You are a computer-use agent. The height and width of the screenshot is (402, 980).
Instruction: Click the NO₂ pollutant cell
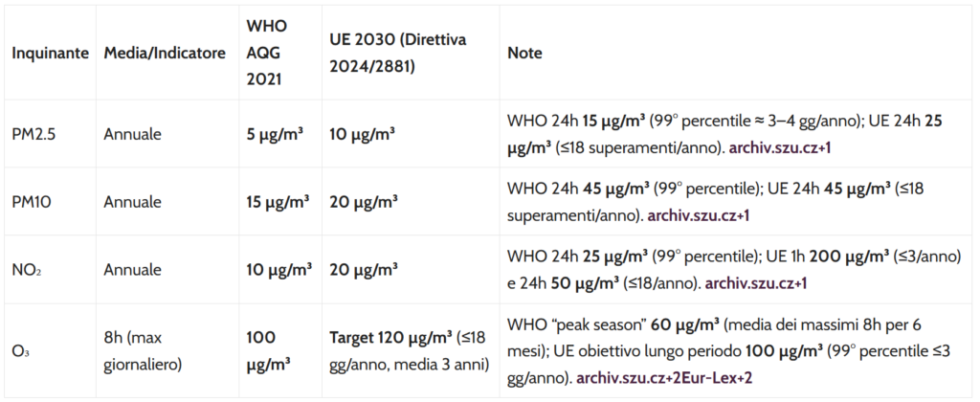(26, 270)
